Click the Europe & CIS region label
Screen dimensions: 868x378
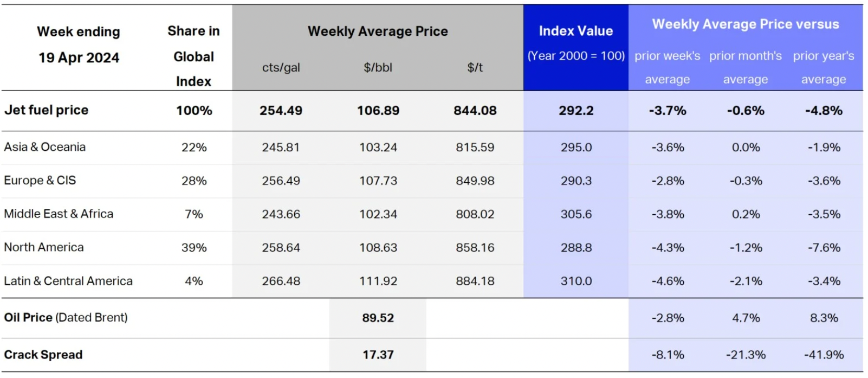coord(40,181)
